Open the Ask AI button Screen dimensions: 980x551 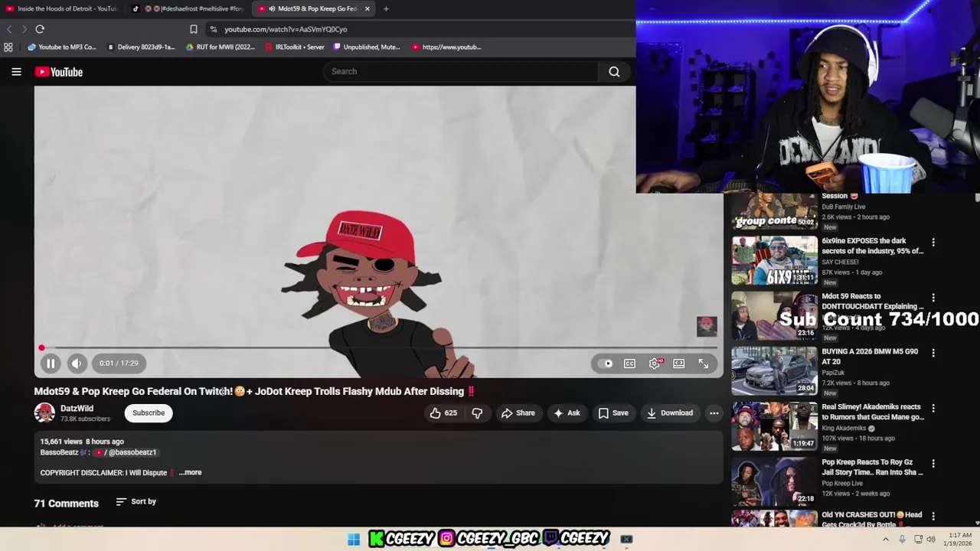(567, 413)
